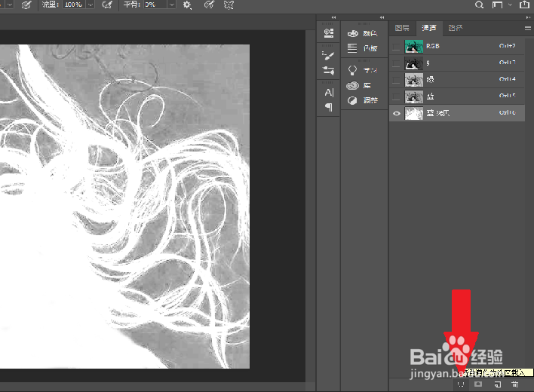The image size is (534, 392).
Task: Open the Brushes panel icon
Action: [x=328, y=55]
